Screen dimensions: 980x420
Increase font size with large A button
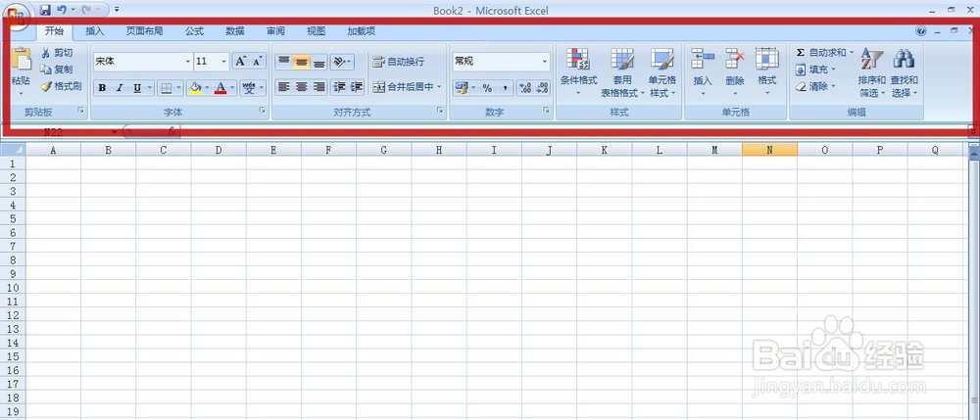click(x=241, y=61)
